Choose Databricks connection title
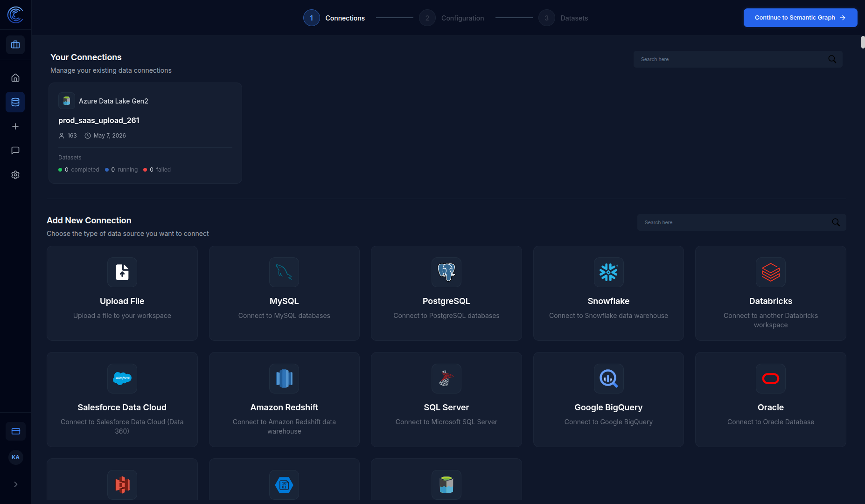 (771, 301)
